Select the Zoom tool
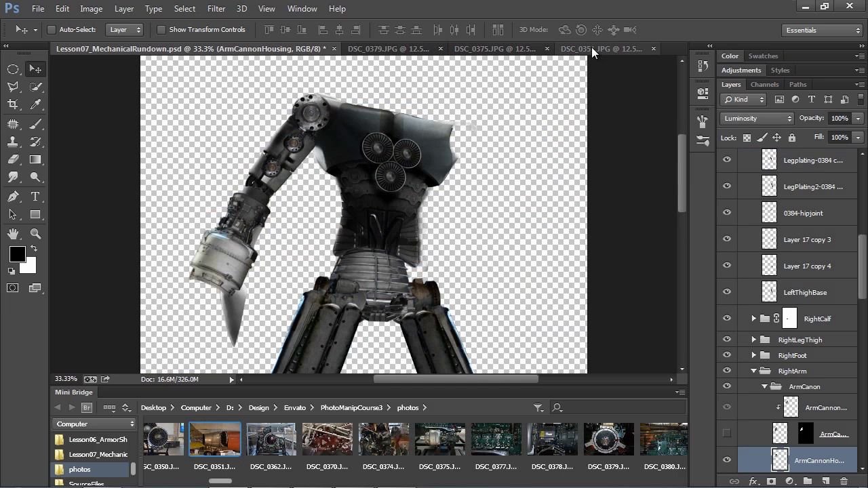 (x=36, y=234)
